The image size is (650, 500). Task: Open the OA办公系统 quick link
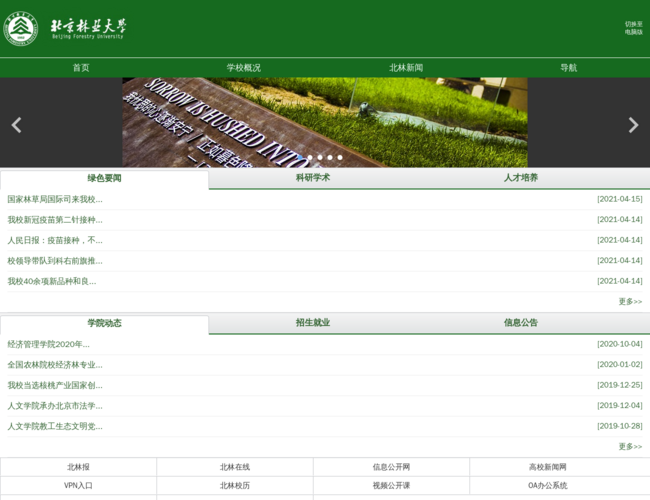(x=548, y=485)
